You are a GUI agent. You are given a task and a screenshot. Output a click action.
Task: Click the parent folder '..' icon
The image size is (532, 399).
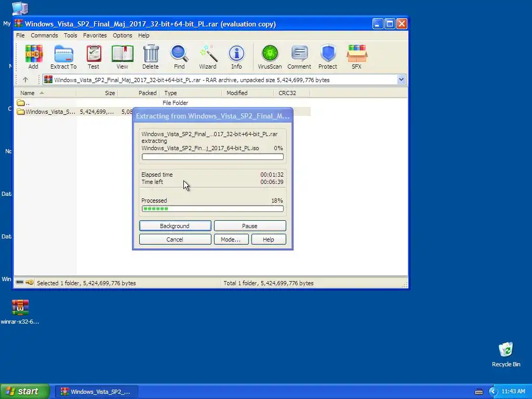pyautogui.click(x=21, y=102)
